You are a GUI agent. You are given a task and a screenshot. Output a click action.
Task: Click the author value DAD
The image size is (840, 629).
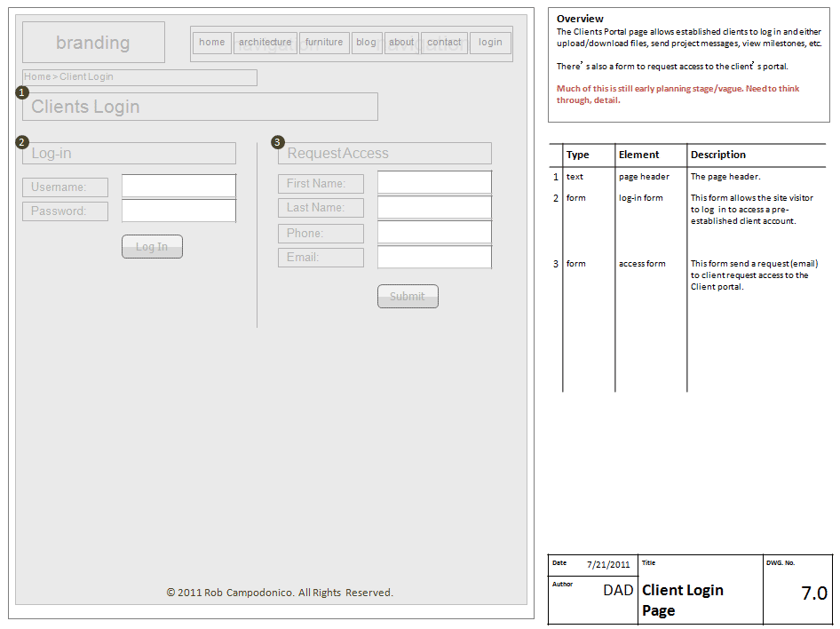coord(618,591)
